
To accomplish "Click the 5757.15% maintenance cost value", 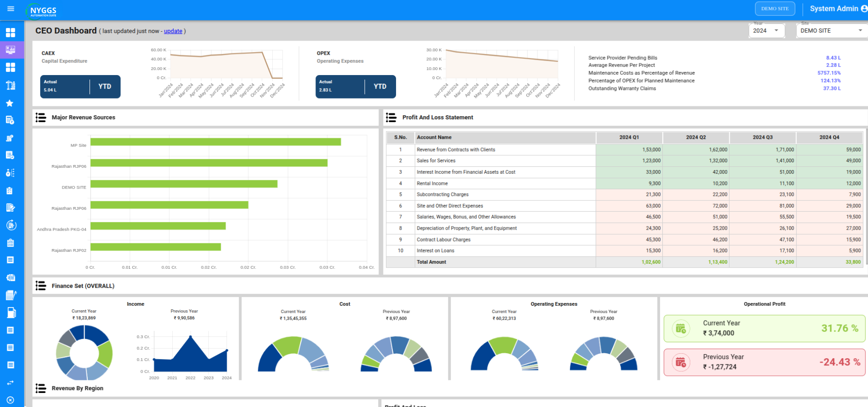I will 829,73.
